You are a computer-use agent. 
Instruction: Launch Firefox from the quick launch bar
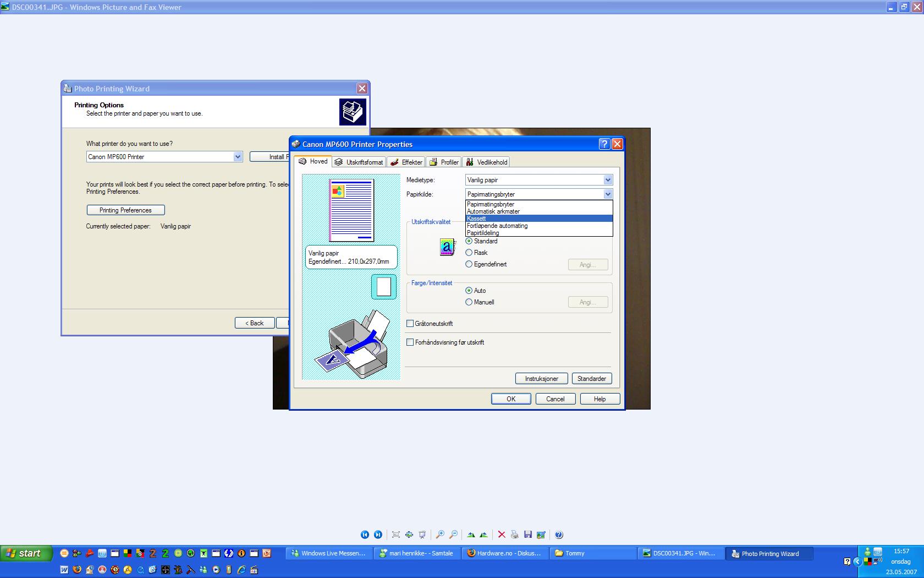[77, 570]
